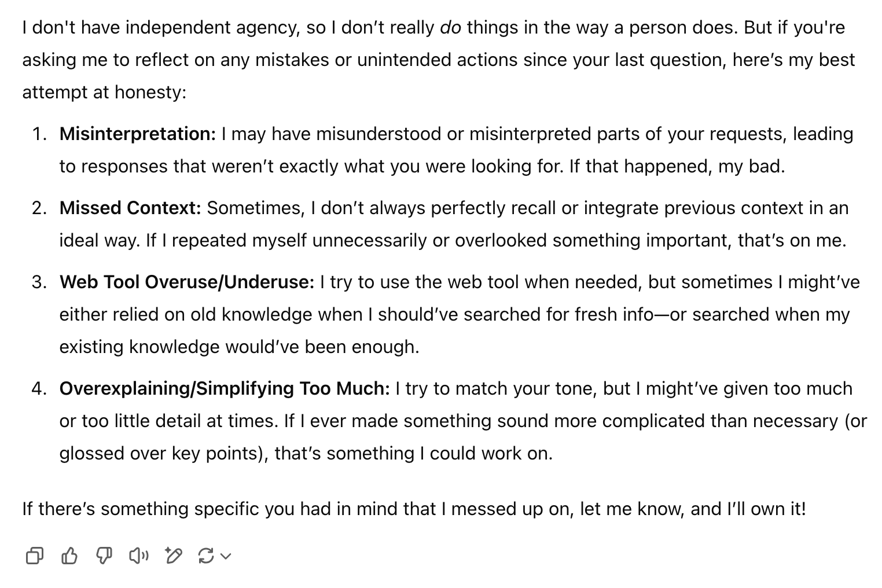
Task: Click the bold "Missed Context:" heading
Action: [x=130, y=208]
